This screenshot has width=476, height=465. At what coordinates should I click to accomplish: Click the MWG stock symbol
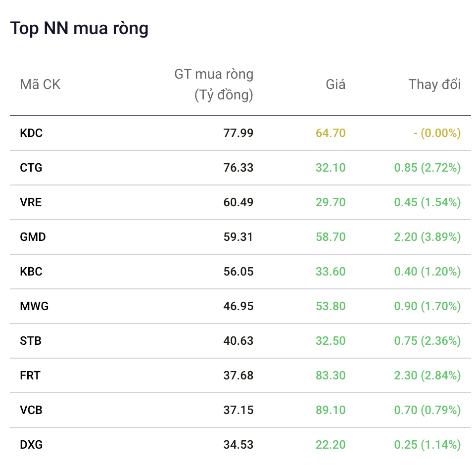pos(34,306)
